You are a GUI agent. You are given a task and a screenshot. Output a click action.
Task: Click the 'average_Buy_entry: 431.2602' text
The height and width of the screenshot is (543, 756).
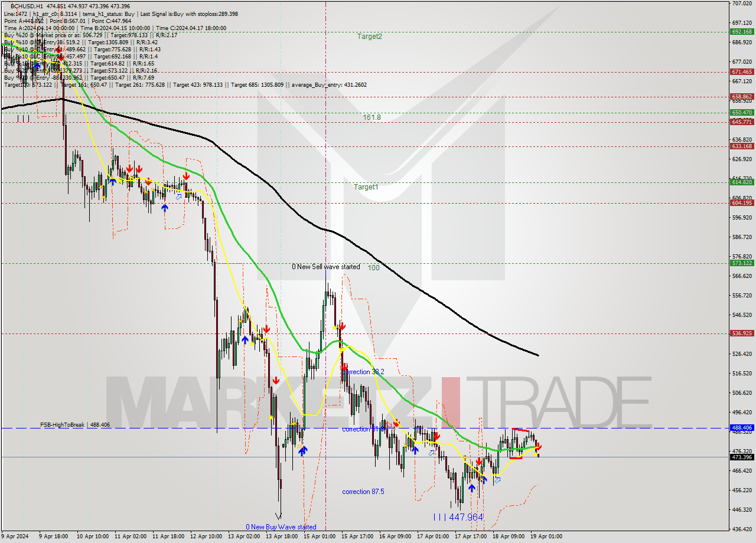(x=328, y=85)
